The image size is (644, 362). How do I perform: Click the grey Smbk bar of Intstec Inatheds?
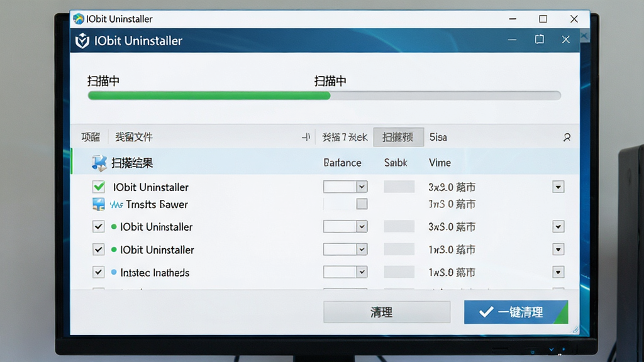[x=399, y=272]
